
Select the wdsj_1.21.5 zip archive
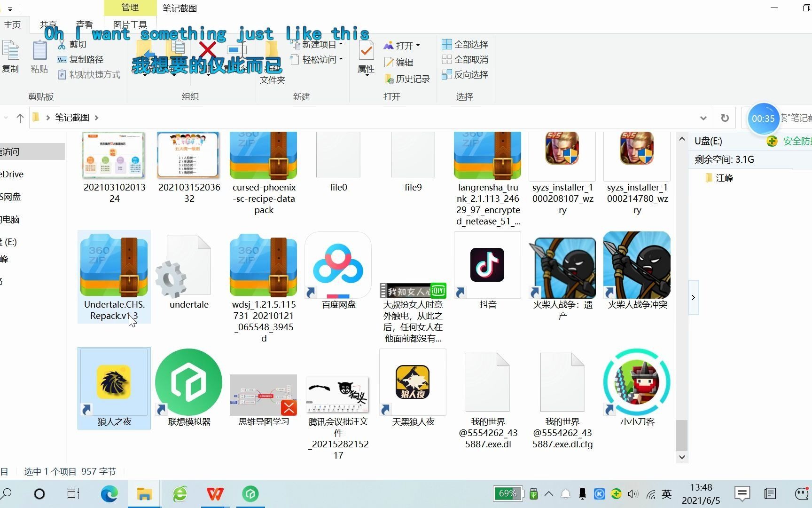264,288
